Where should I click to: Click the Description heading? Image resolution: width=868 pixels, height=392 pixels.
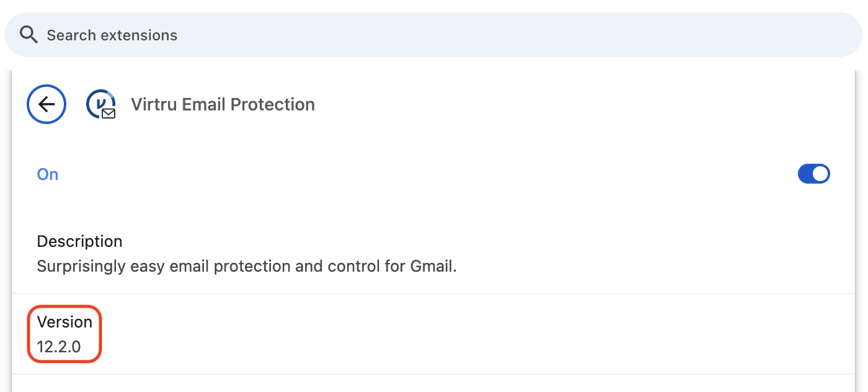tap(80, 241)
